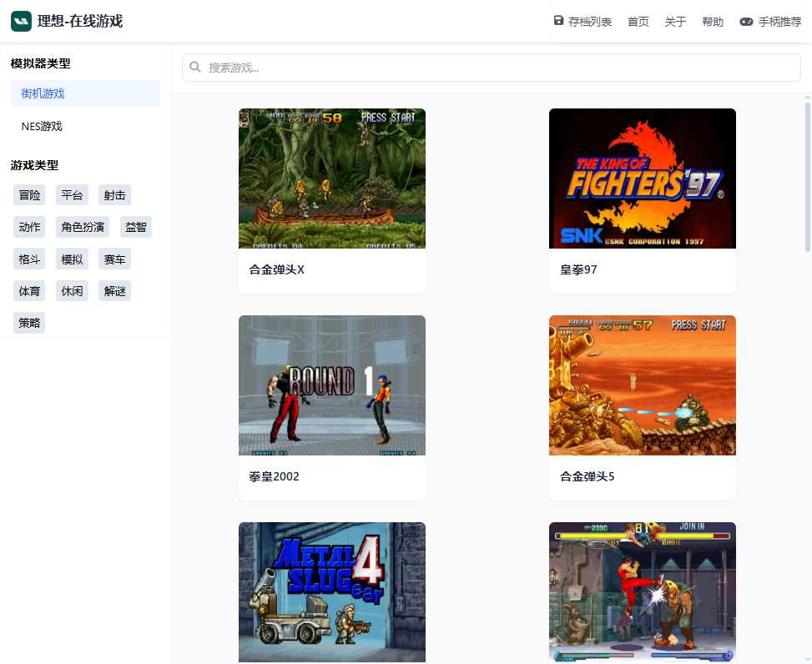Click the gamepad icon beside 手柄推荐
Image resolution: width=812 pixels, height=664 pixels.
tap(744, 23)
